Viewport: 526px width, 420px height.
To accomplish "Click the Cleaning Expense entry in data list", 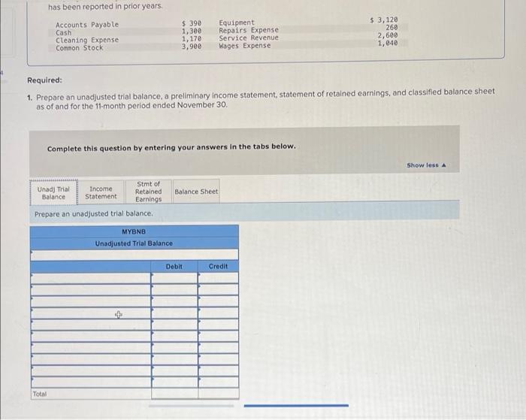I will click(87, 41).
